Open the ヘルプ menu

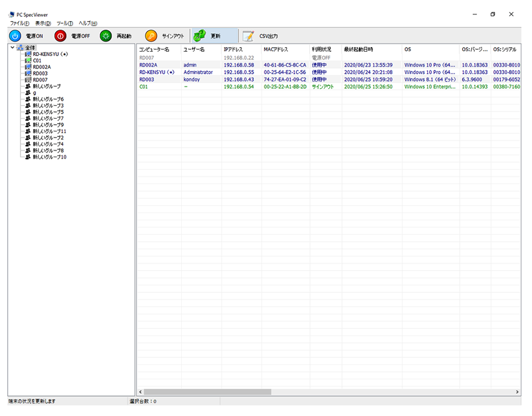[88, 23]
